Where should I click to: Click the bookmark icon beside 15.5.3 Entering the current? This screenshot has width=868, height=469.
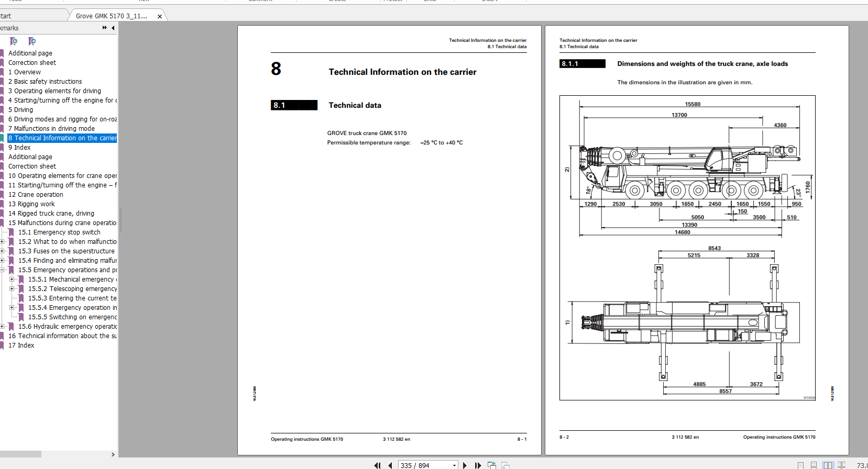(21, 298)
